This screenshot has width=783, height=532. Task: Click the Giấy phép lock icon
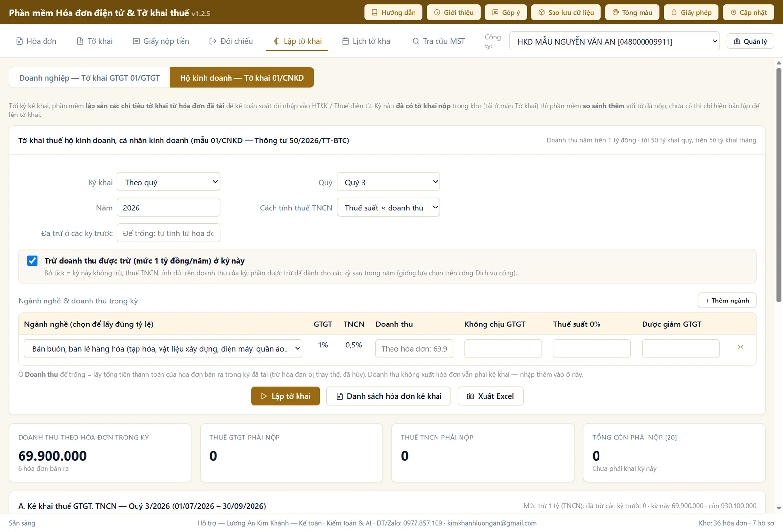tap(674, 12)
